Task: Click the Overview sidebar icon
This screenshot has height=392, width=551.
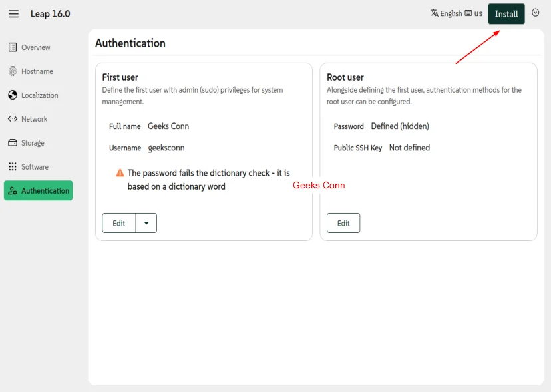Action: click(x=13, y=47)
